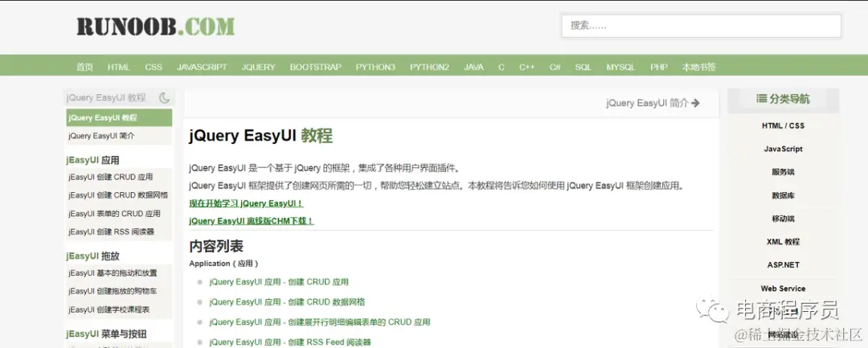
Task: Open 移动端 category in right panel
Action: point(783,219)
